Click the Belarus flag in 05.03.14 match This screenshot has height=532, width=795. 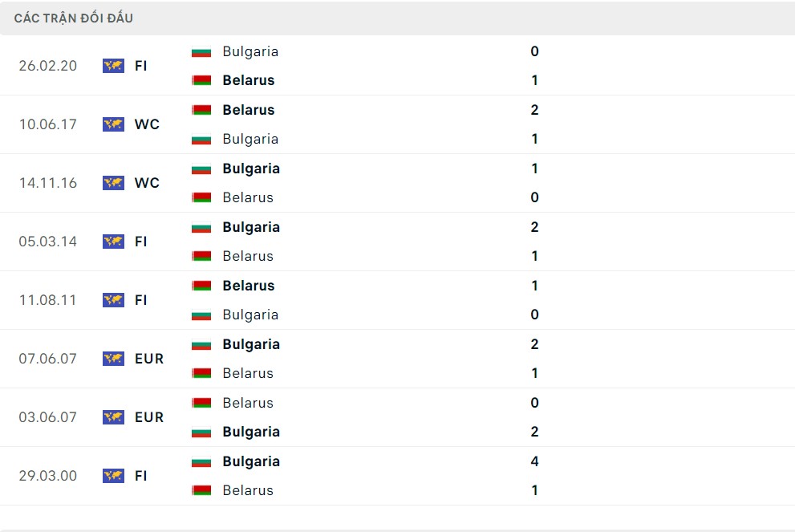tap(201, 257)
